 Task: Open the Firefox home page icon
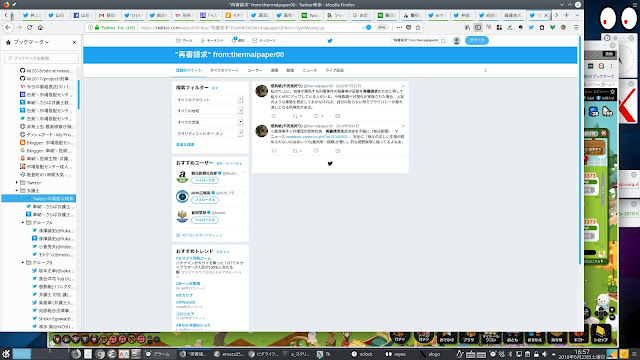[x=40, y=27]
